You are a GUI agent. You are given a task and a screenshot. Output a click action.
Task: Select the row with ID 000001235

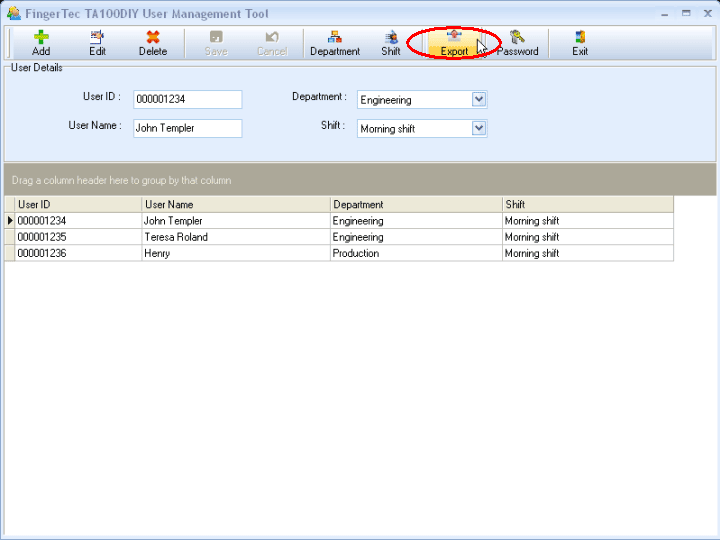click(339, 237)
